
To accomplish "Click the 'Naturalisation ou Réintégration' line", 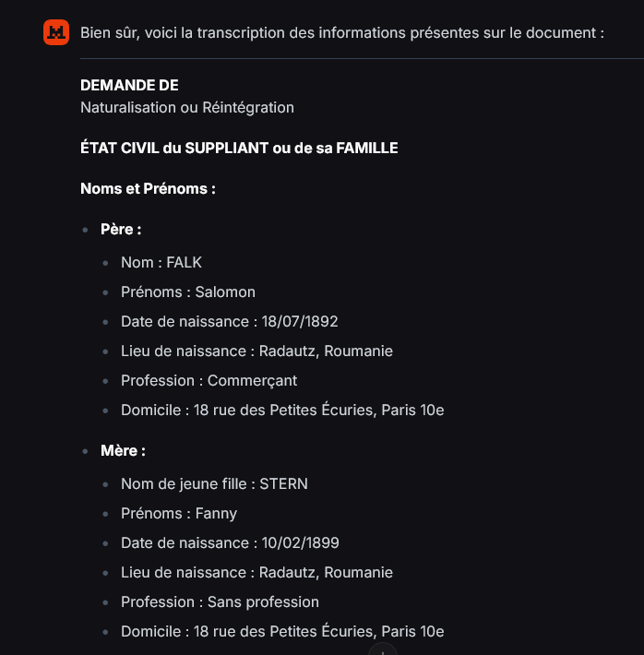I will [x=187, y=107].
